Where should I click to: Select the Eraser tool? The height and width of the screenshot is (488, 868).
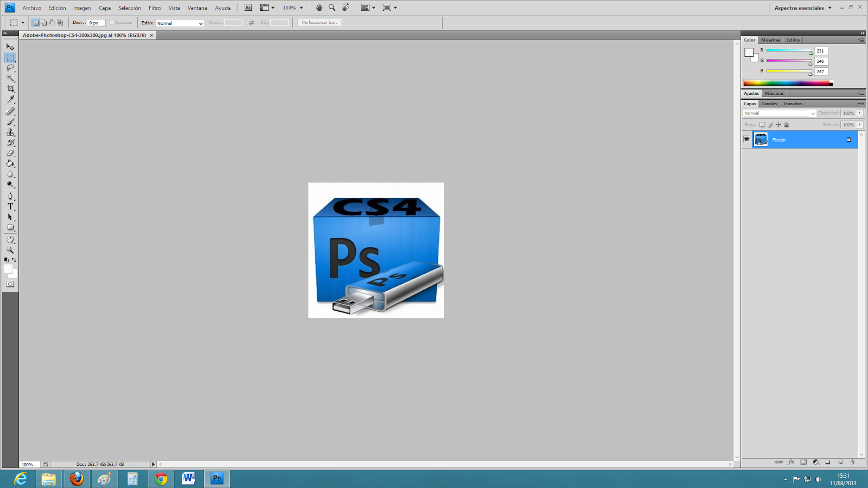tap(10, 153)
